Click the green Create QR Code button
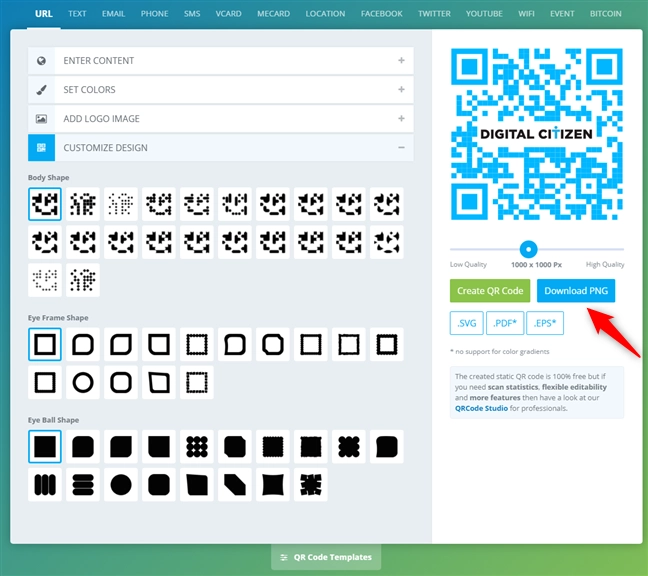Viewport: 648px width, 576px height. 490,291
